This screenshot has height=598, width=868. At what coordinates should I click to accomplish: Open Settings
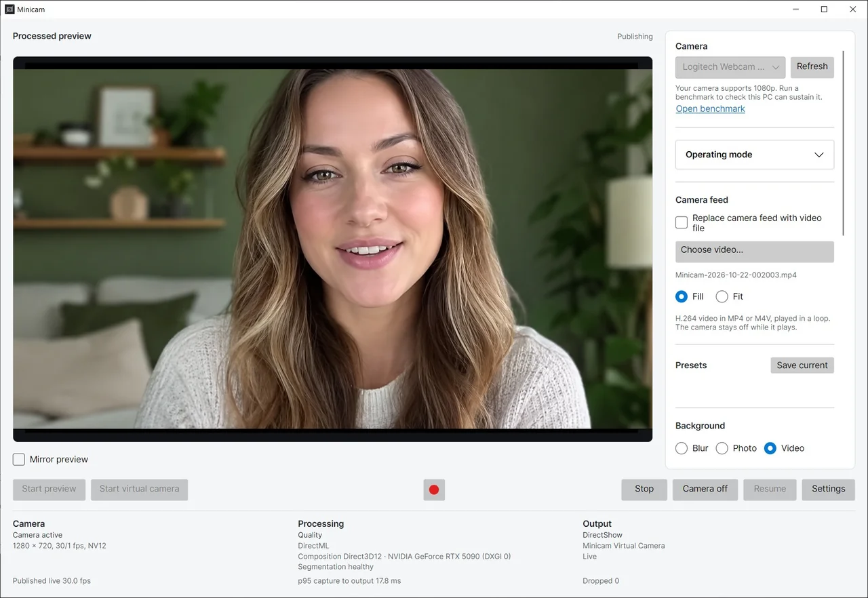829,490
